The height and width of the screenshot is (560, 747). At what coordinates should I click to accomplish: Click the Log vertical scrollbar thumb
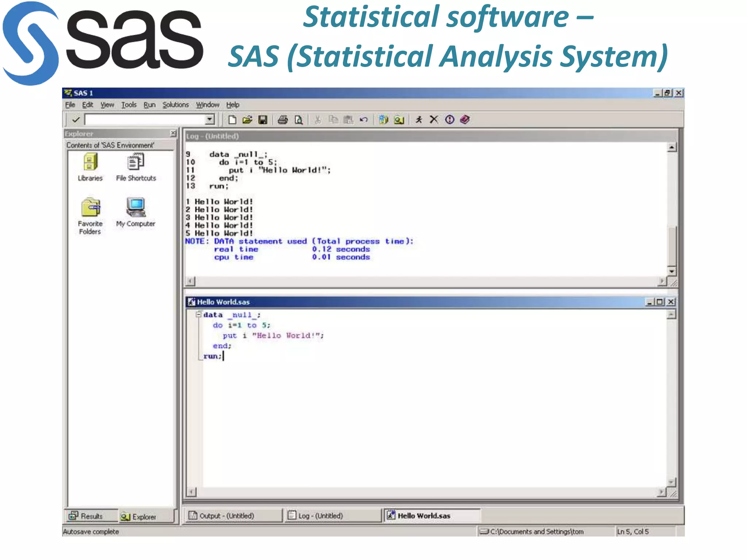click(671, 246)
